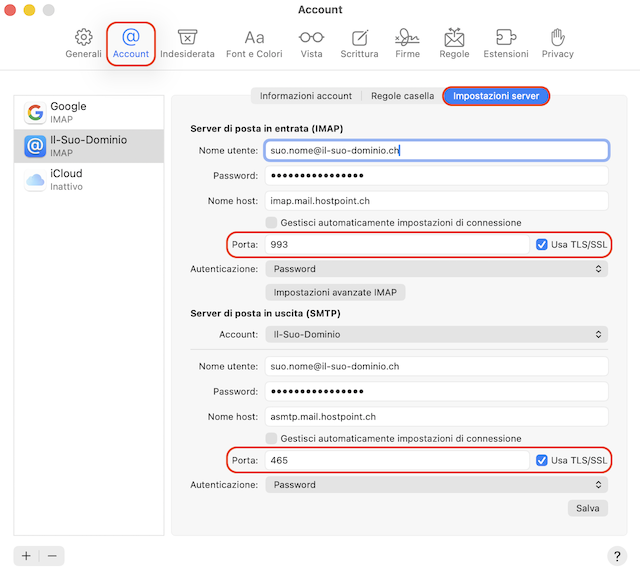Minimize the Account window

(29, 10)
